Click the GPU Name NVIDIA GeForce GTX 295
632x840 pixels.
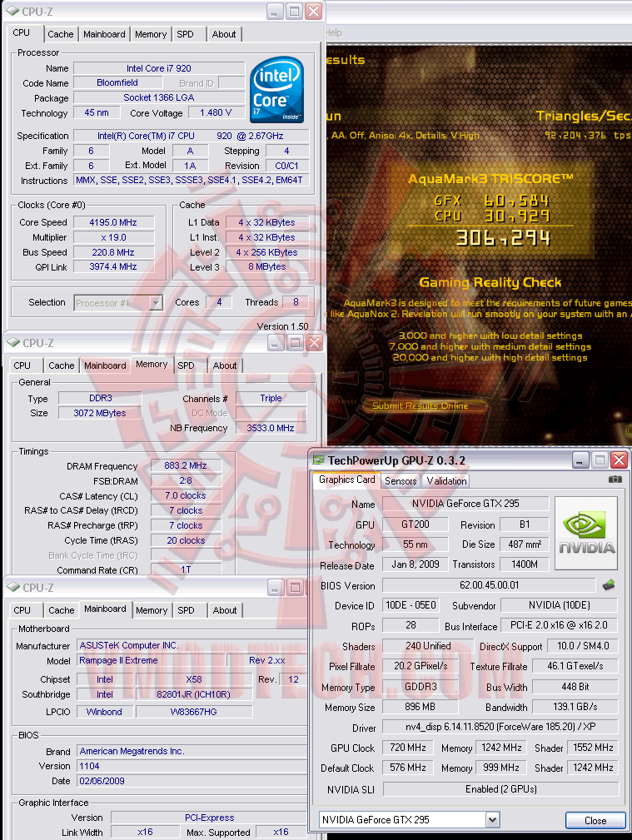[x=465, y=503]
